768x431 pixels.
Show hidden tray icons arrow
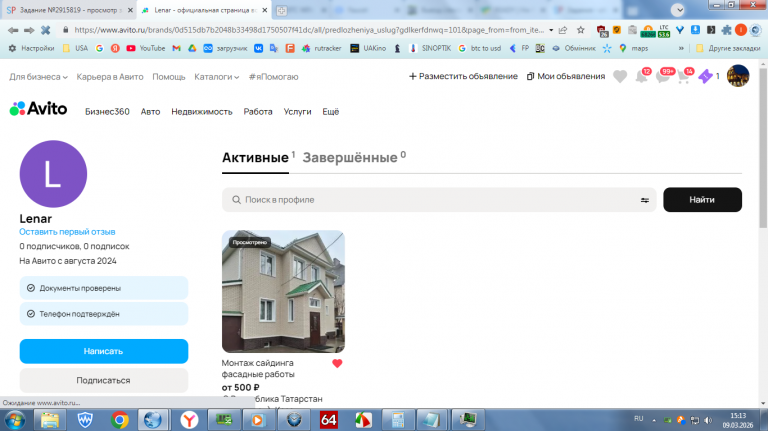pos(654,420)
